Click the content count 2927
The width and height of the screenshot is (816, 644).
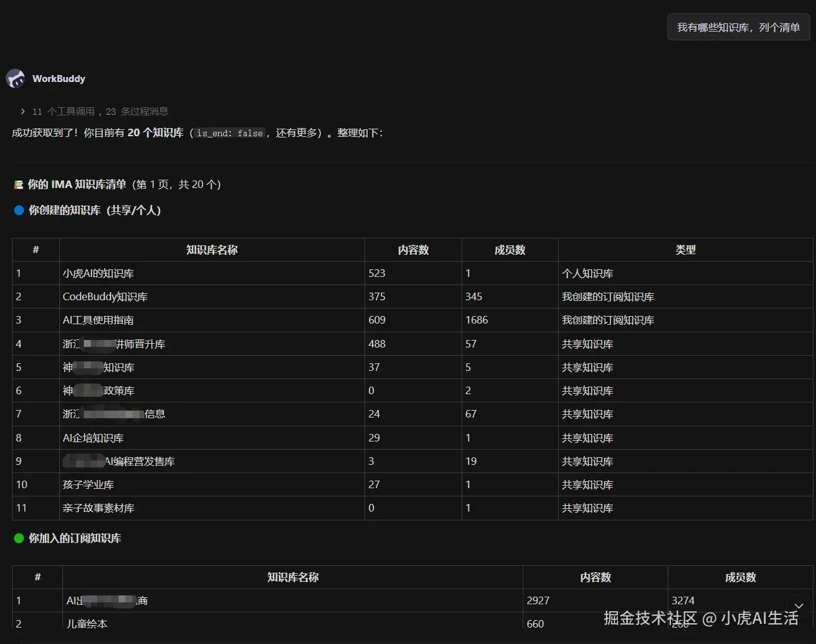pyautogui.click(x=538, y=601)
